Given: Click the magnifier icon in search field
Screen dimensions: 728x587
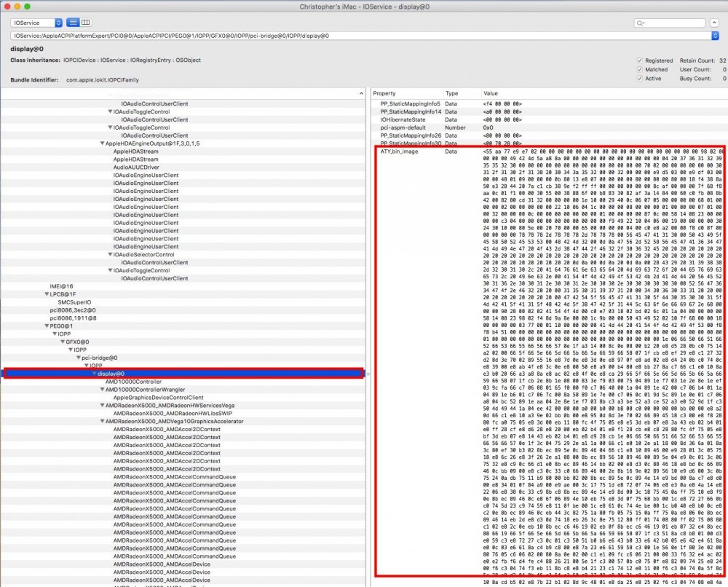Looking at the screenshot, I should click(x=640, y=23).
